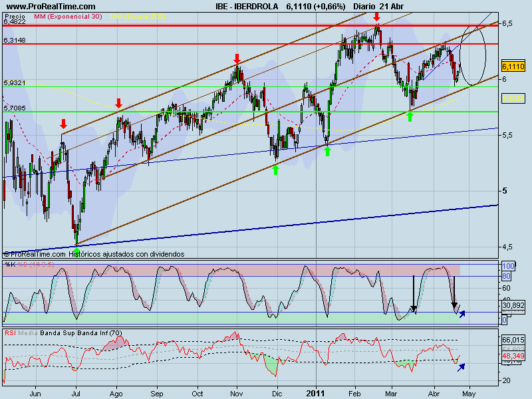Click the MM (Exponencial 30) legend label
This screenshot has height=399, width=532.
point(68,16)
